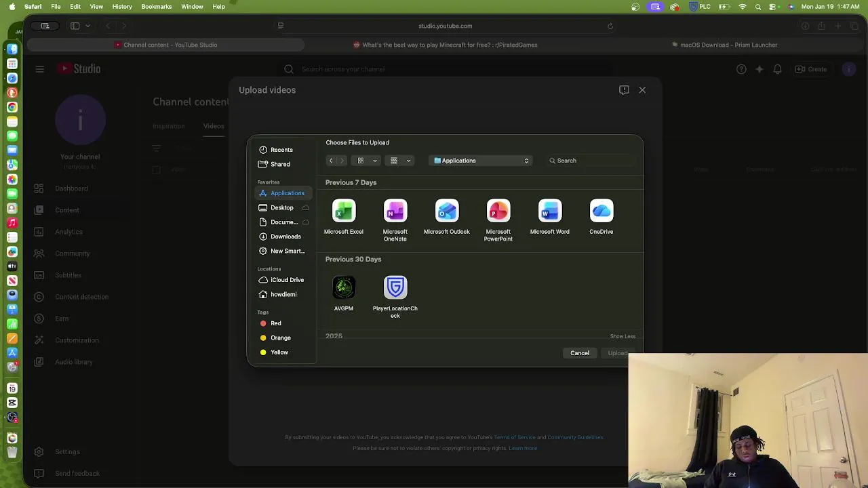Image resolution: width=868 pixels, height=488 pixels.
Task: Switch to Videos tab
Action: [214, 126]
